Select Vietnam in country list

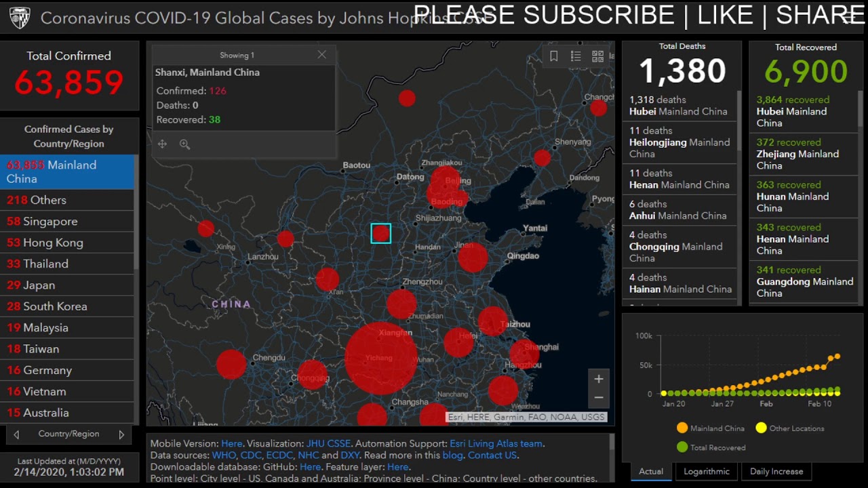coord(67,391)
